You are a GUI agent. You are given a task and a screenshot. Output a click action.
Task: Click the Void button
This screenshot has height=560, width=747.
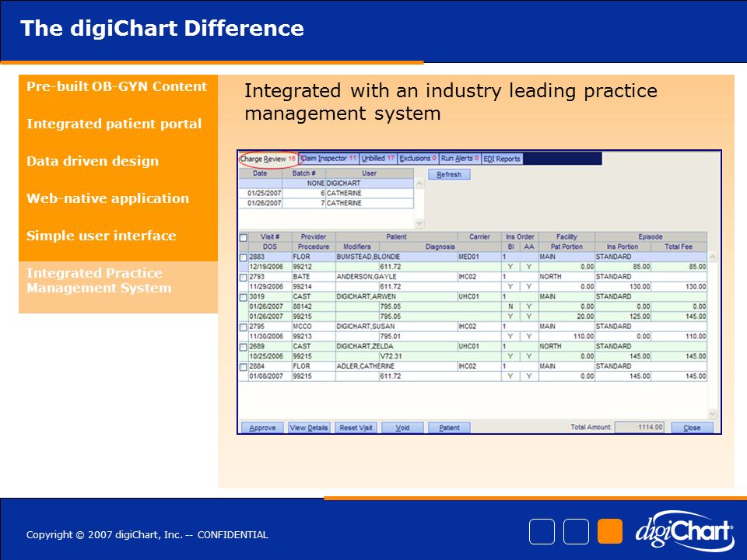(x=402, y=428)
